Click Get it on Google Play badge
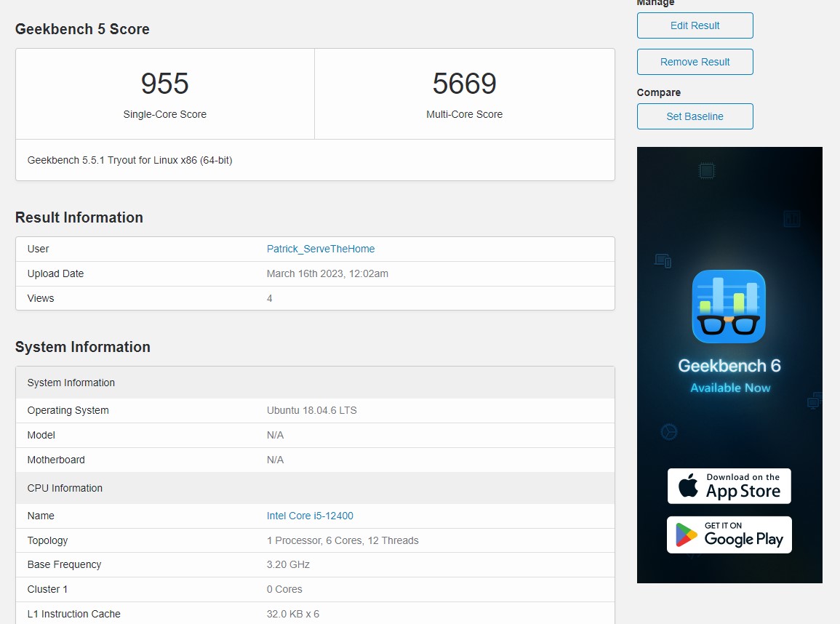Screen dimensions: 840x624 click(x=729, y=535)
